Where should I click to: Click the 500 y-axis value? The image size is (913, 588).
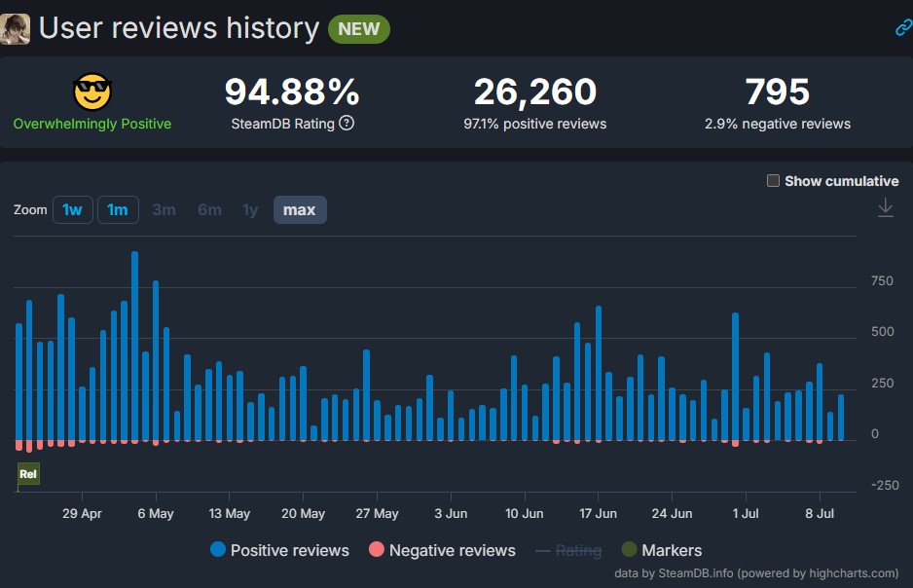coord(882,331)
